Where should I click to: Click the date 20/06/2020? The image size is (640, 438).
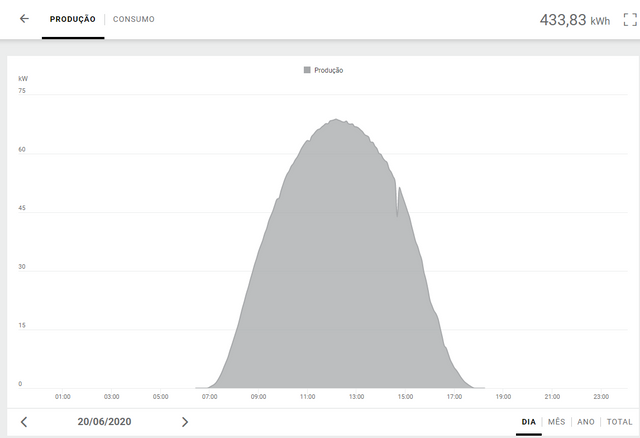(x=104, y=422)
